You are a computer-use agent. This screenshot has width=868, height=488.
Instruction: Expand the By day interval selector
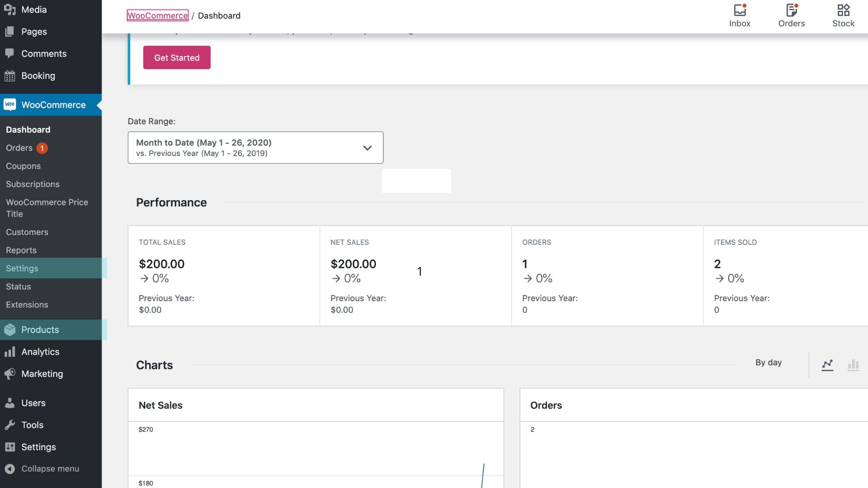pos(769,362)
